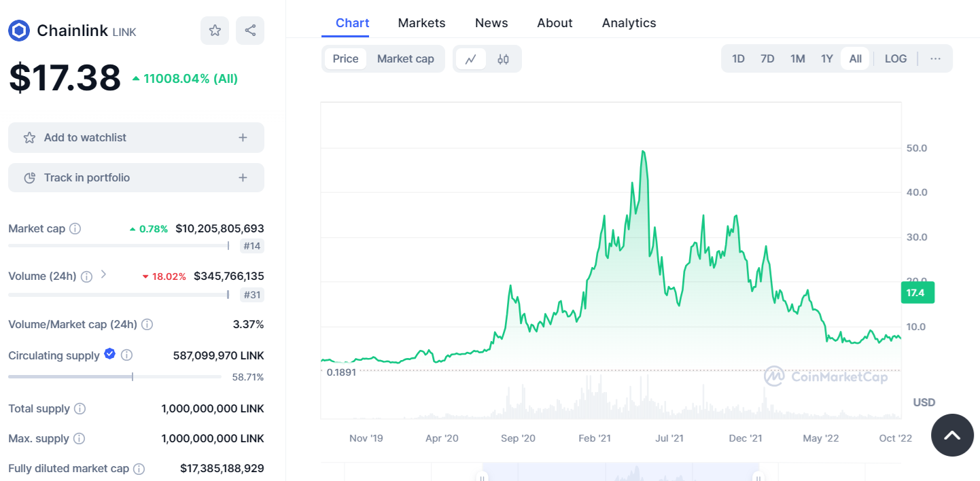Click the market cap rank #14 badge
980x481 pixels.
(252, 246)
